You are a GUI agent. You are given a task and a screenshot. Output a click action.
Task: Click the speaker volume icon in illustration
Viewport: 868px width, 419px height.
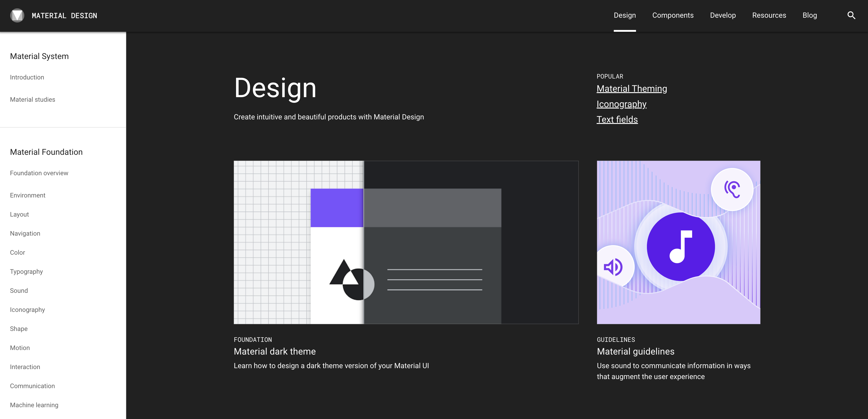(x=613, y=267)
